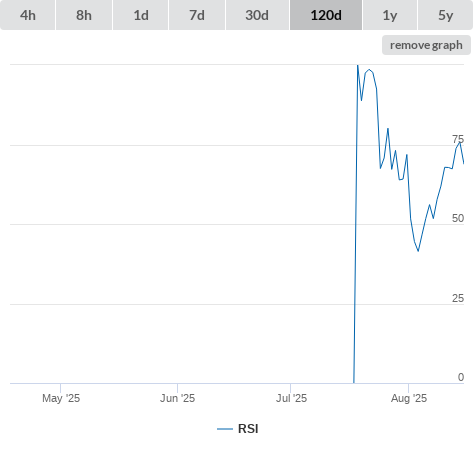Click the lowest RSI dip in August
The width and height of the screenshot is (474, 455).
click(418, 250)
